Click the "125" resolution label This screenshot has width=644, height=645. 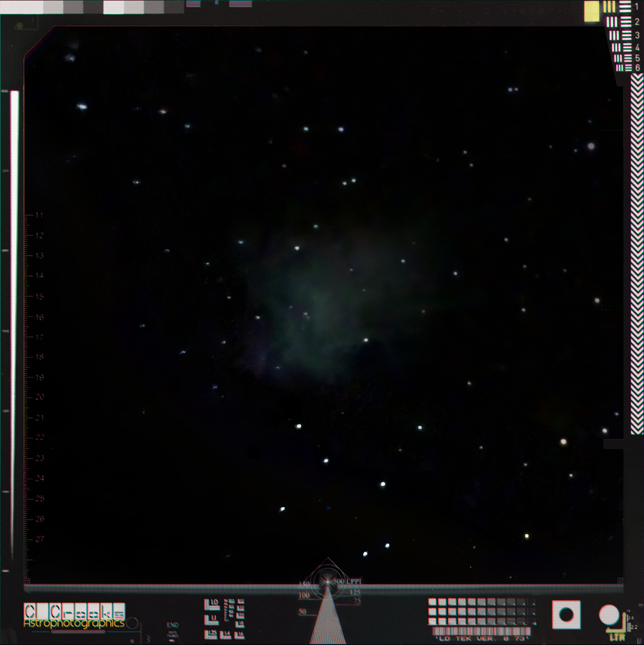pos(355,592)
